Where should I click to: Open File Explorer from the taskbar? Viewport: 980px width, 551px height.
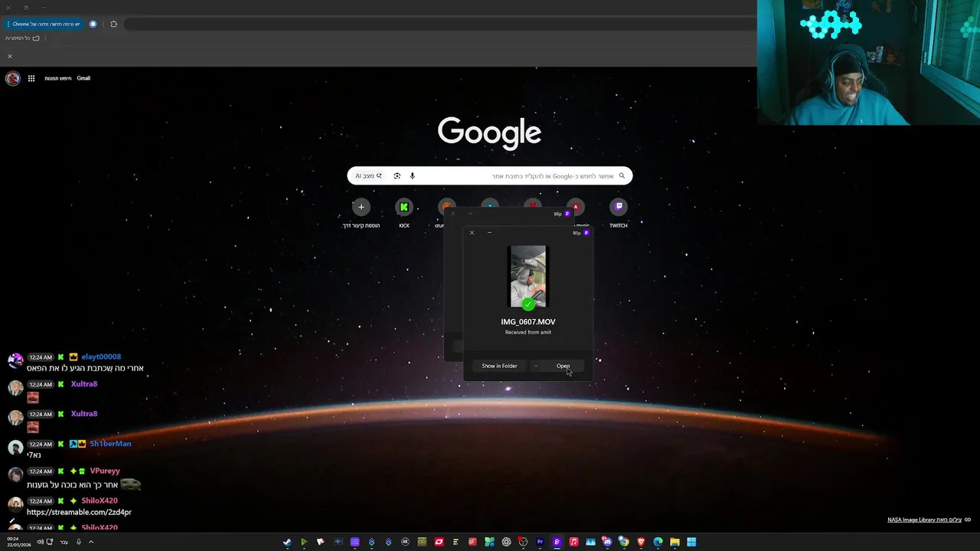point(675,542)
